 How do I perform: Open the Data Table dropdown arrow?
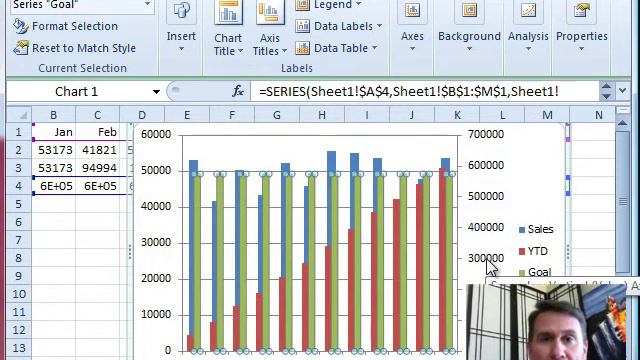(375, 48)
